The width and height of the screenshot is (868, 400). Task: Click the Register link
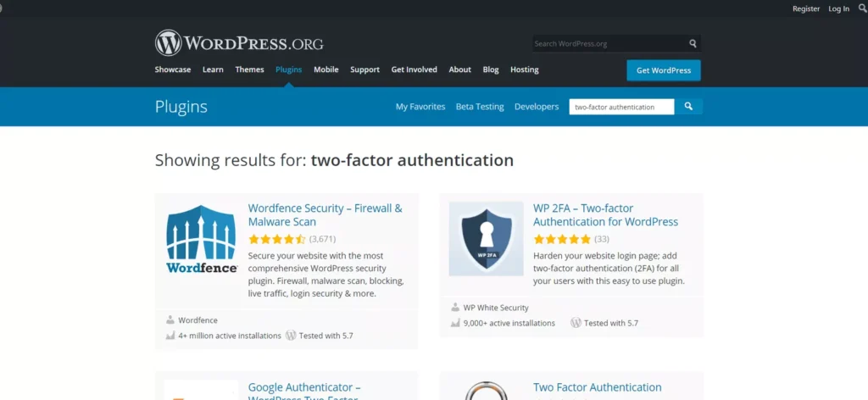[806, 8]
